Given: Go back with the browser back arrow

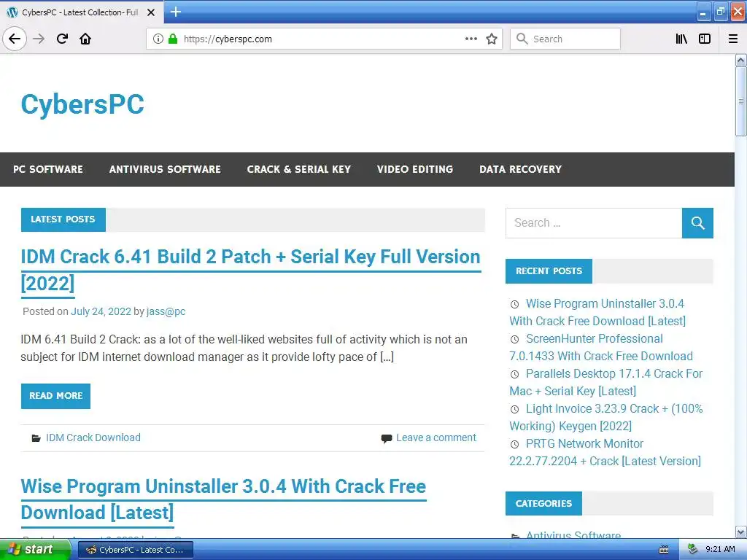Looking at the screenshot, I should [15, 39].
